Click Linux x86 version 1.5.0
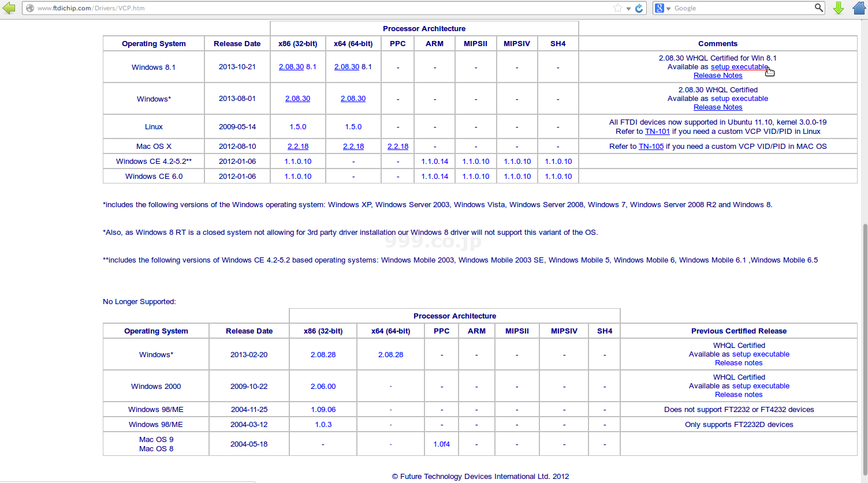Viewport: 868px width, 483px height. tap(298, 127)
